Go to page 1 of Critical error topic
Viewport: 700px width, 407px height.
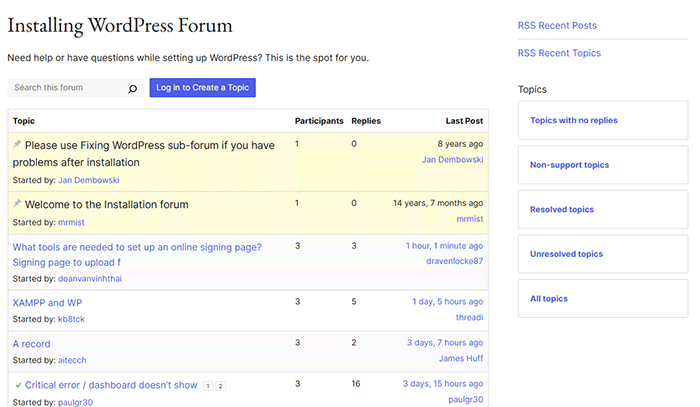208,386
